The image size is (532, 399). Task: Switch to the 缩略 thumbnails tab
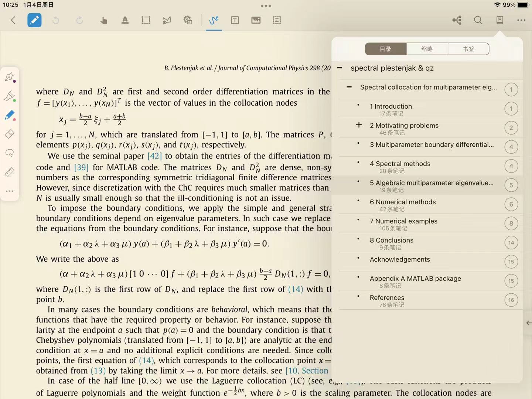427,49
